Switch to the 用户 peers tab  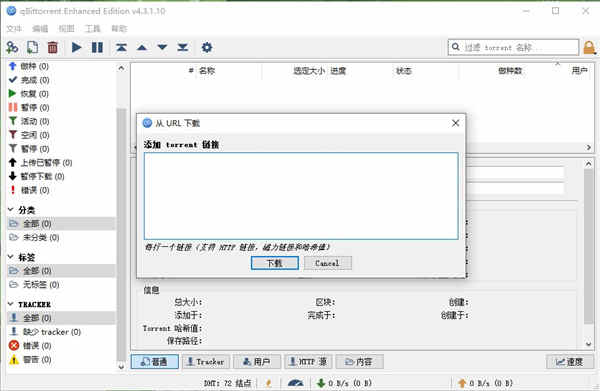tap(257, 362)
